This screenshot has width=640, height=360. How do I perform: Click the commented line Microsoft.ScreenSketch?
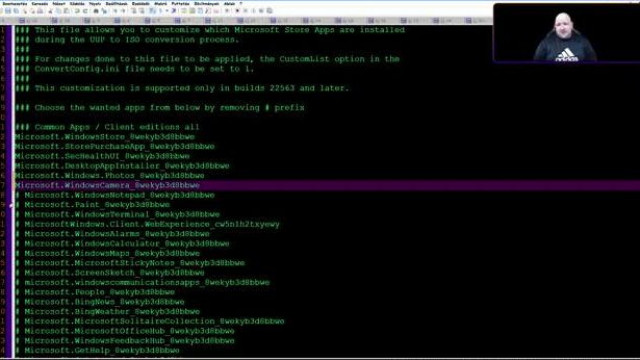tap(110, 273)
